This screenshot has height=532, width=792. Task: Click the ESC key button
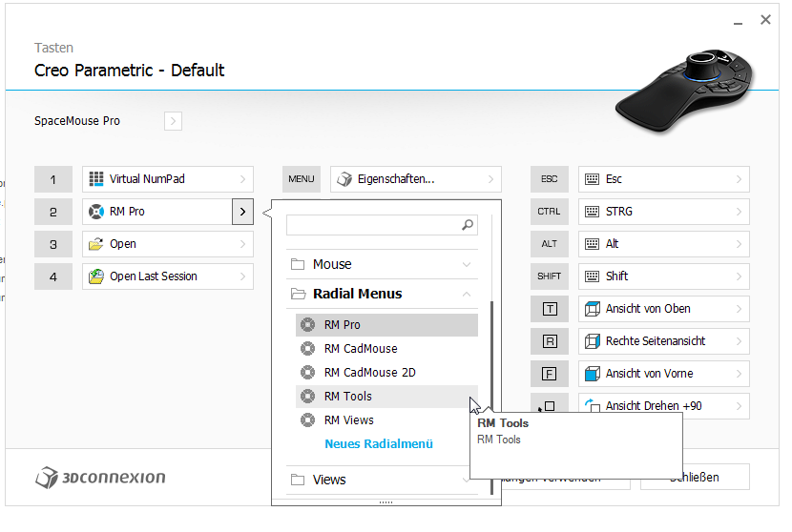coord(550,179)
